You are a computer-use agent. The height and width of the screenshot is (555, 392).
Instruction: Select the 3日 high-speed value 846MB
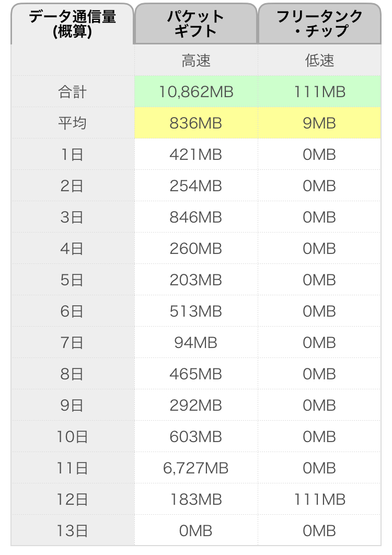(196, 217)
